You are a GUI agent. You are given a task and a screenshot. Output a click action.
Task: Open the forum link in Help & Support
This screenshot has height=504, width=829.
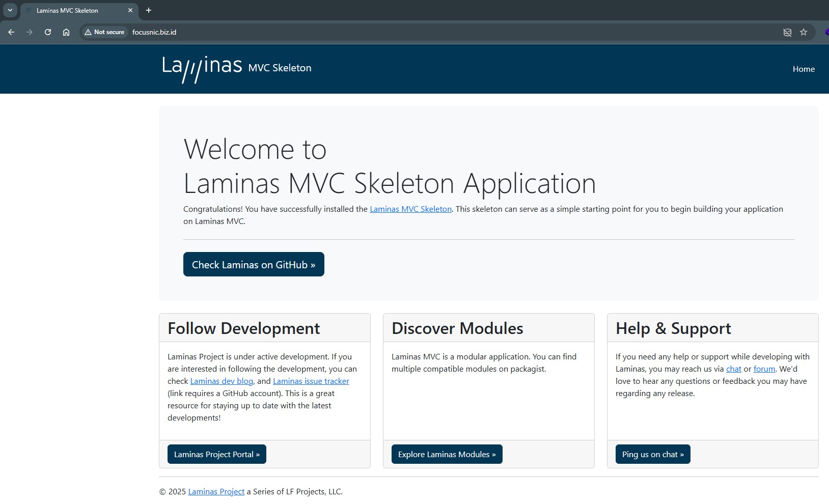[x=764, y=369]
